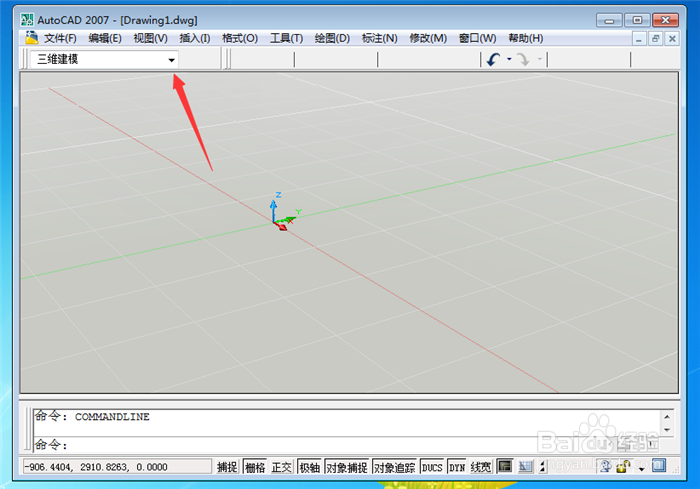Click the model space icon in status bar
700x489 pixels.
click(505, 467)
